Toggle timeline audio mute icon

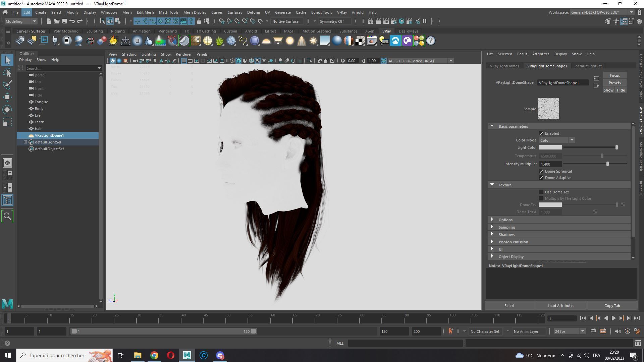pos(618,331)
